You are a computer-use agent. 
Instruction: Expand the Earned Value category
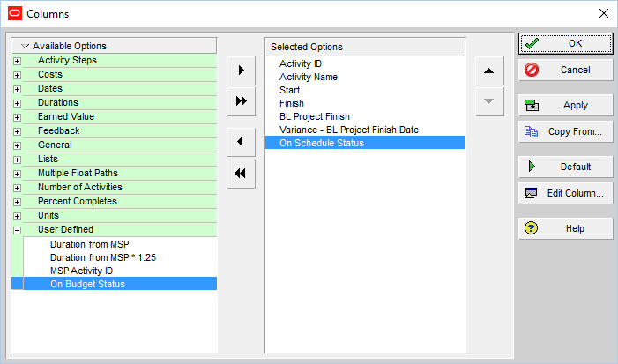[x=17, y=117]
